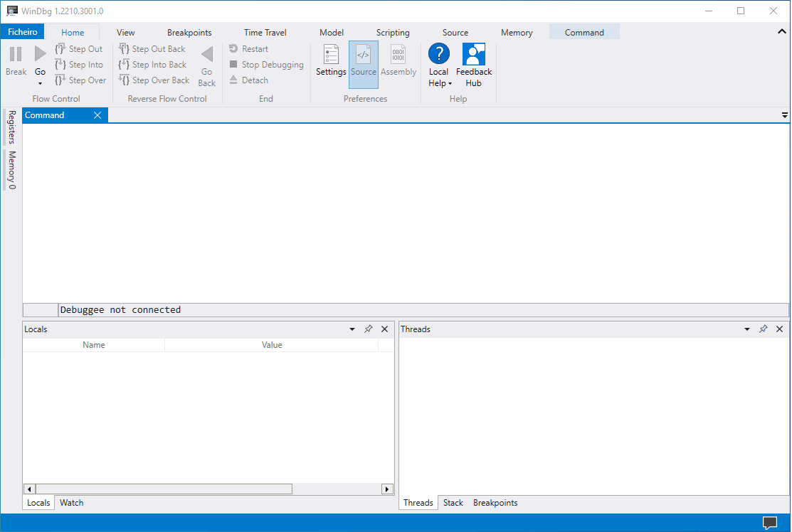Screen dimensions: 792x532
Task: Click the Step Over button
Action: pos(80,80)
